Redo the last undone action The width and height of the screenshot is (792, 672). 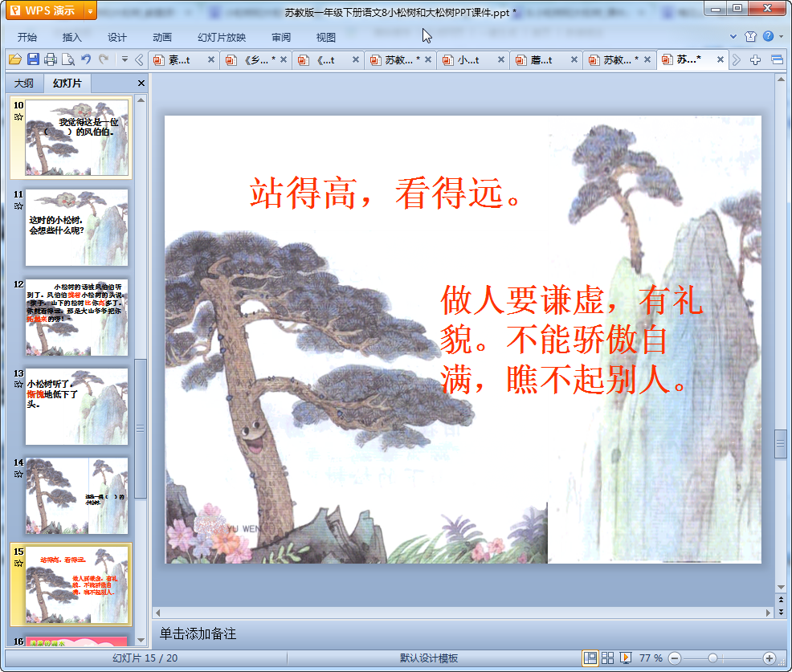coord(104,59)
